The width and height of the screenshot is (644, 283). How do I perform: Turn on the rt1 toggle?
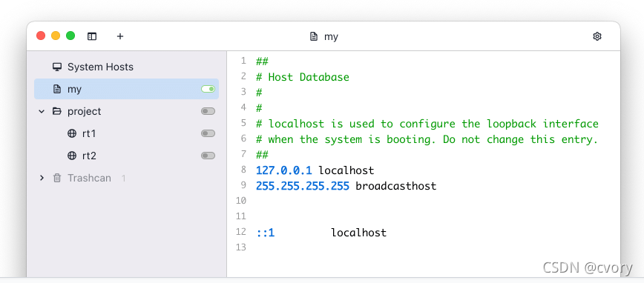[208, 133]
